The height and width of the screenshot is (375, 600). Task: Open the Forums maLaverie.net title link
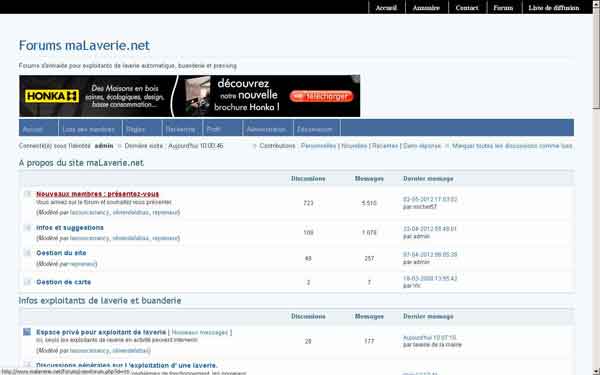pos(84,46)
